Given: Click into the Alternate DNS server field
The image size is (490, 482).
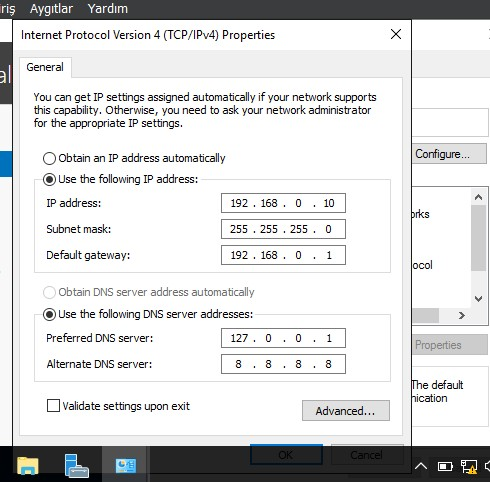Looking at the screenshot, I should pos(283,364).
